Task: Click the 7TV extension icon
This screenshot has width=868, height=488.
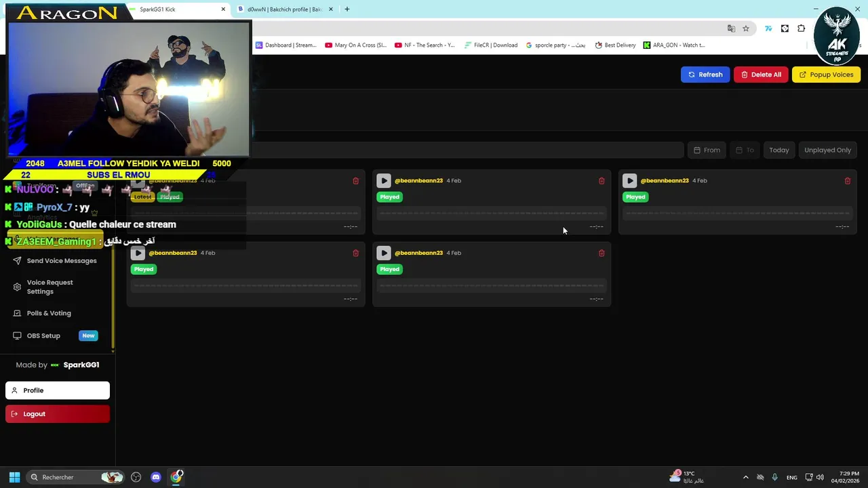Action: 768,28
